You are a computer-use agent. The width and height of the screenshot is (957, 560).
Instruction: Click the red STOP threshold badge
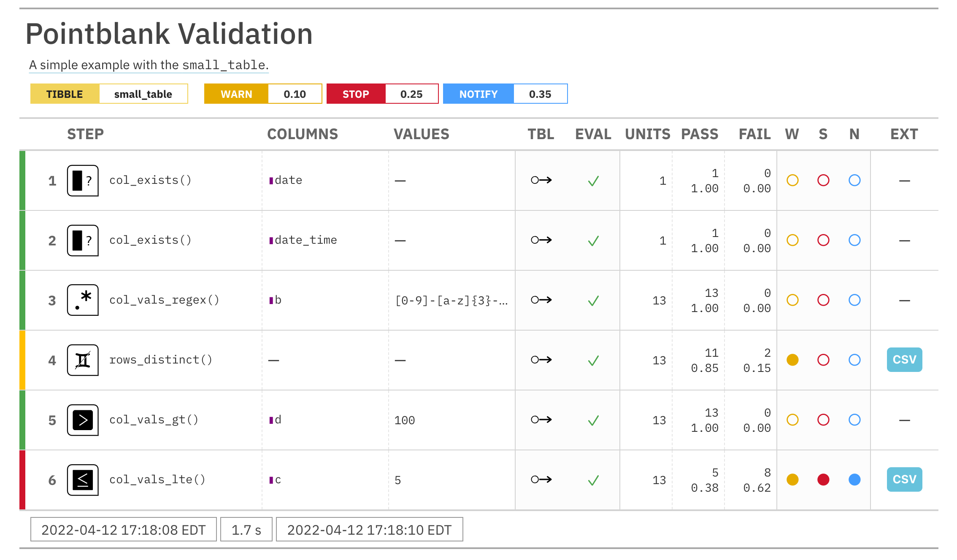[356, 94]
